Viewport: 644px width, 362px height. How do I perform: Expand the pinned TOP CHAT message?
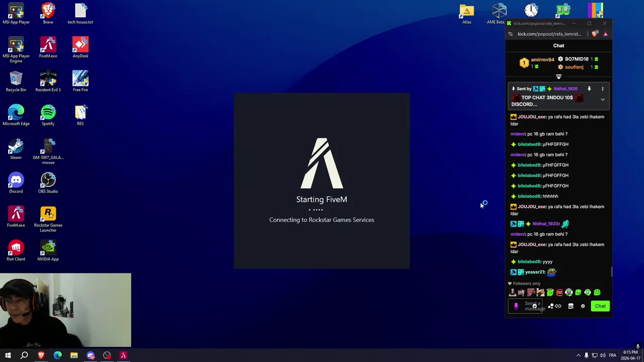click(x=602, y=100)
